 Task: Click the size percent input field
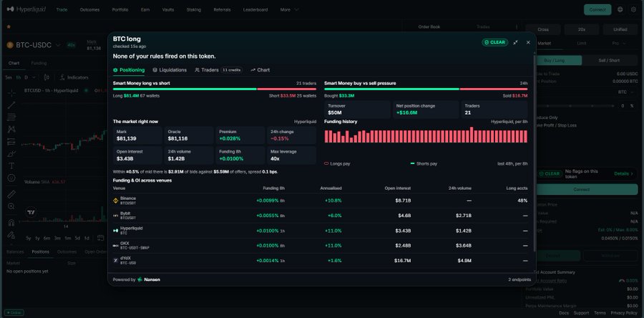(627, 106)
